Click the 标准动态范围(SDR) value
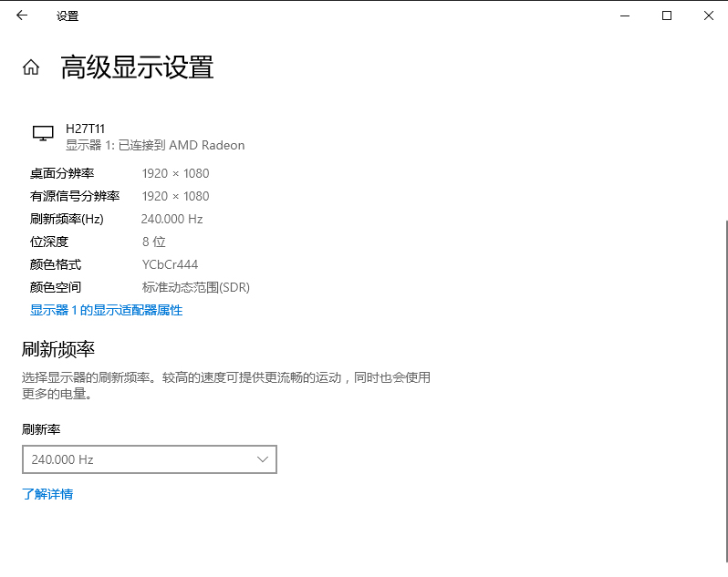 coord(196,287)
